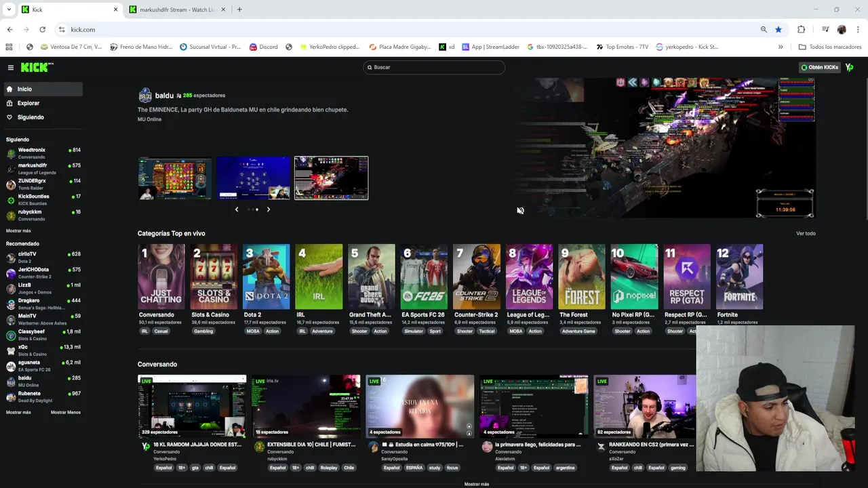Image resolution: width=868 pixels, height=488 pixels.
Task: Open EXTENSIBLE DIA 10 stream thumbnail
Action: (306, 406)
